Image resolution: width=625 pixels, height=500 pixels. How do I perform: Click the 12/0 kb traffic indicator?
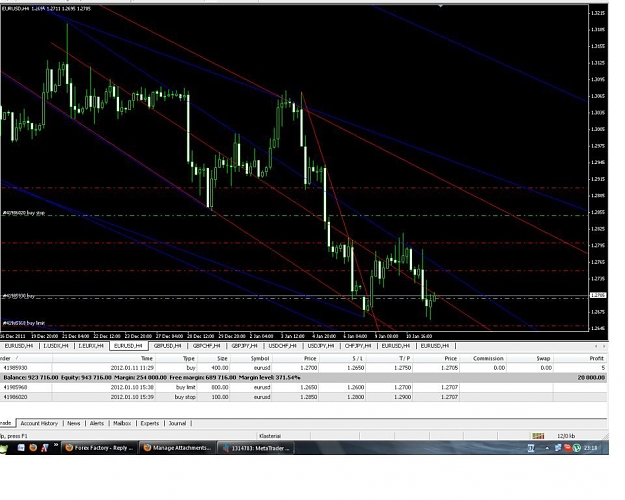pos(566,436)
